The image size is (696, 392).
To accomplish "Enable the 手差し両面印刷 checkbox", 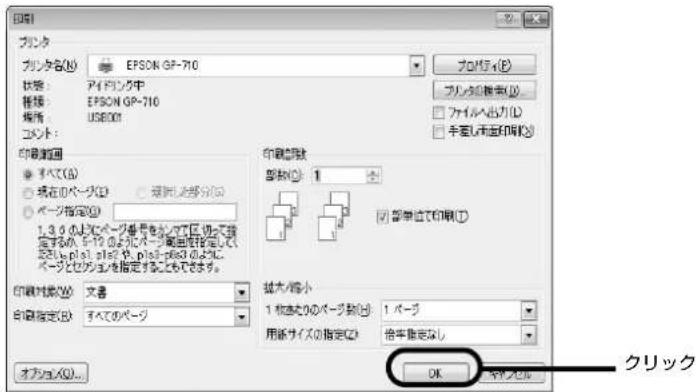I will pyautogui.click(x=439, y=131).
